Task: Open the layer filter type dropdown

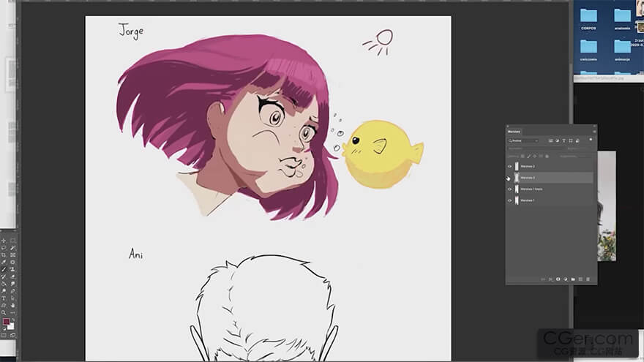Action: tap(523, 140)
